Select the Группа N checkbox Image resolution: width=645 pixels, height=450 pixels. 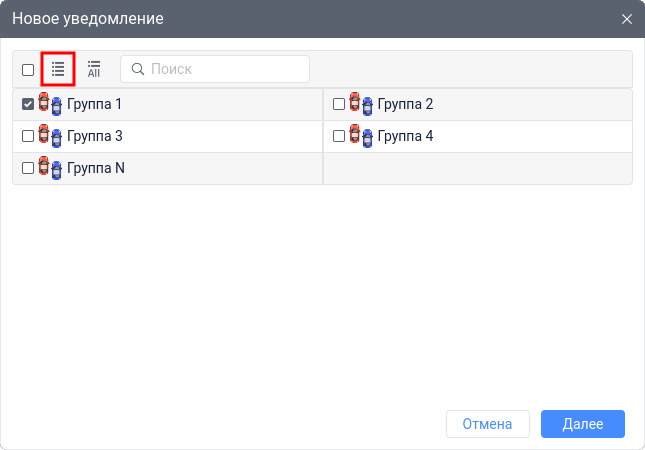28,168
